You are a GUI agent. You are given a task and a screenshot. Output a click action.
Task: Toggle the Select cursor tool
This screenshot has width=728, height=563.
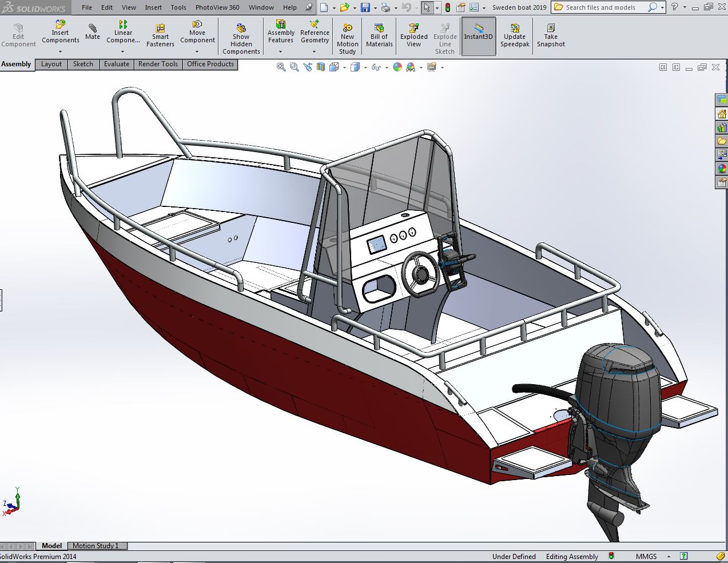coord(427,7)
